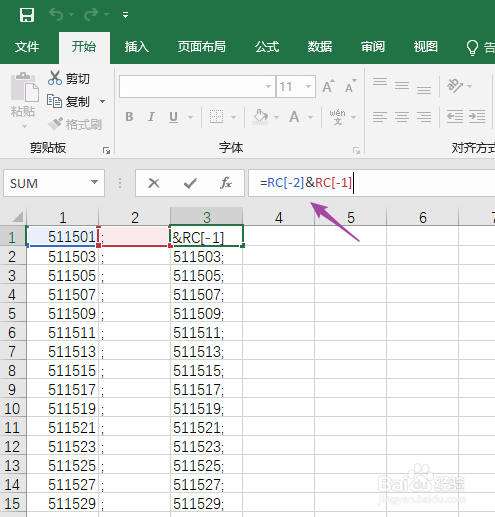
Task: Open the borders dropdown arrow
Action: [x=233, y=117]
